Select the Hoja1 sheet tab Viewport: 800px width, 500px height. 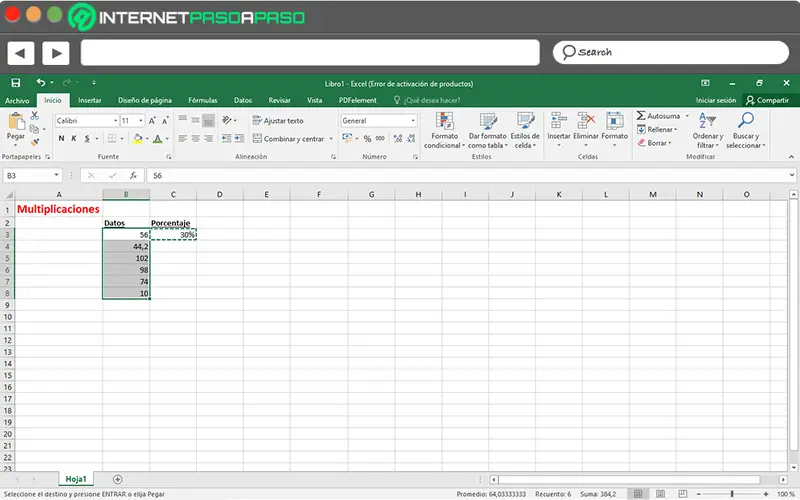tap(76, 479)
